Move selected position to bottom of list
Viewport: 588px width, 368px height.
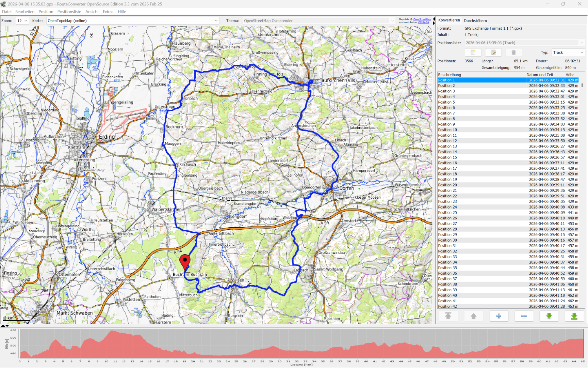[574, 316]
